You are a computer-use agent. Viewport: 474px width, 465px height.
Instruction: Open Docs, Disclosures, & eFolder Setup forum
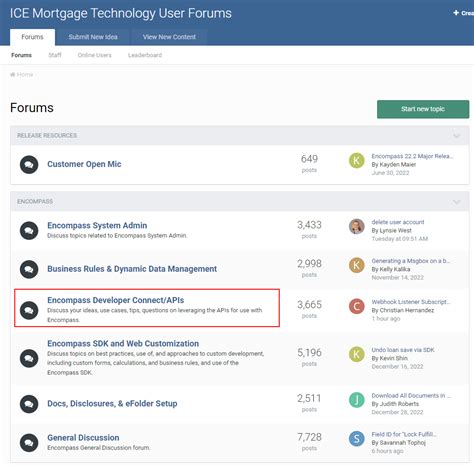pos(112,403)
